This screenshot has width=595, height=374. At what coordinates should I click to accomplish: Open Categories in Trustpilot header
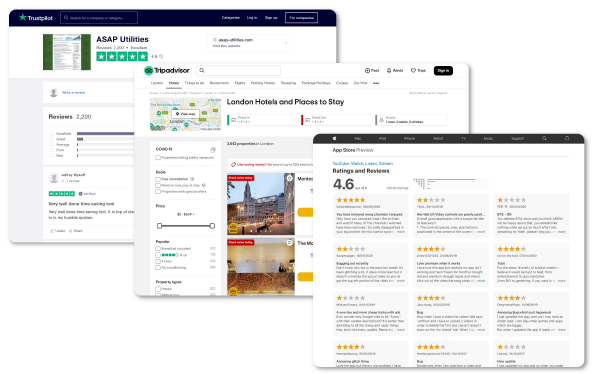click(230, 17)
